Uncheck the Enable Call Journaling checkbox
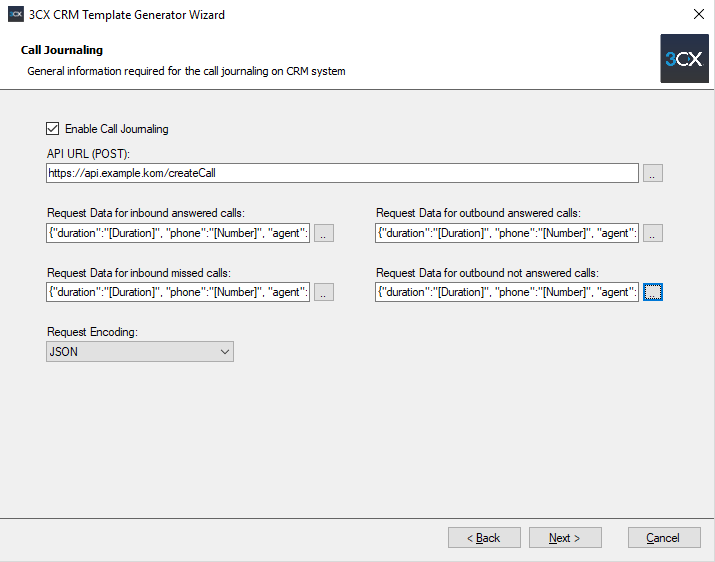This screenshot has width=715, height=562. pos(52,129)
